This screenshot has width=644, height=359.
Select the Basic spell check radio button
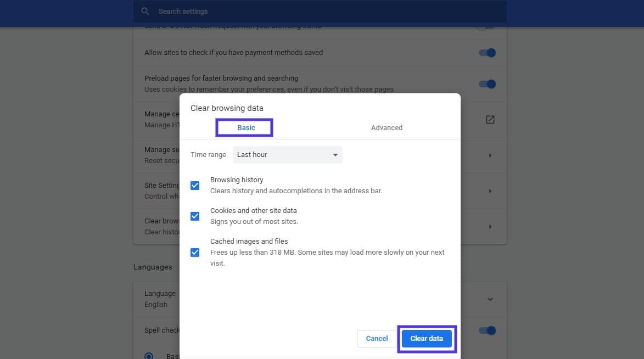149,356
